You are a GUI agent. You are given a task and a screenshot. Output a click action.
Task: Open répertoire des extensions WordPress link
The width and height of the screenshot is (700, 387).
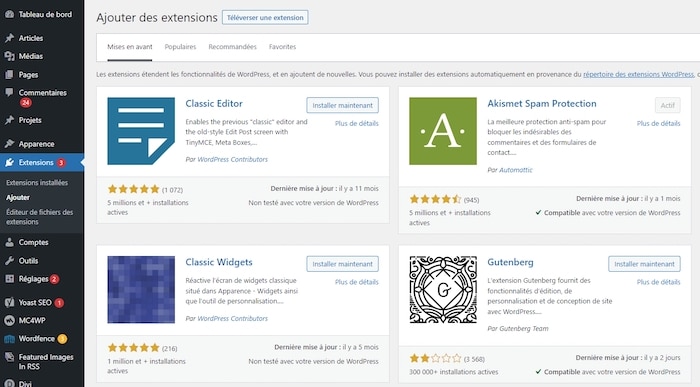pyautogui.click(x=638, y=75)
